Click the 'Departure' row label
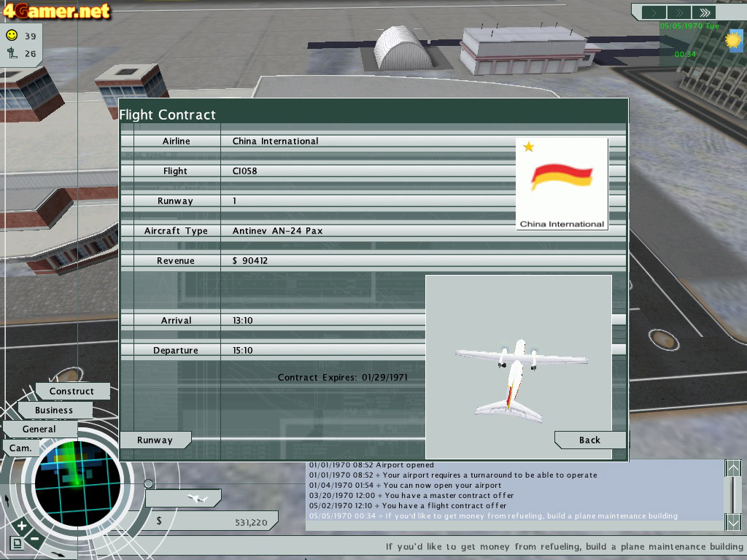The width and height of the screenshot is (747, 560). coord(176,351)
